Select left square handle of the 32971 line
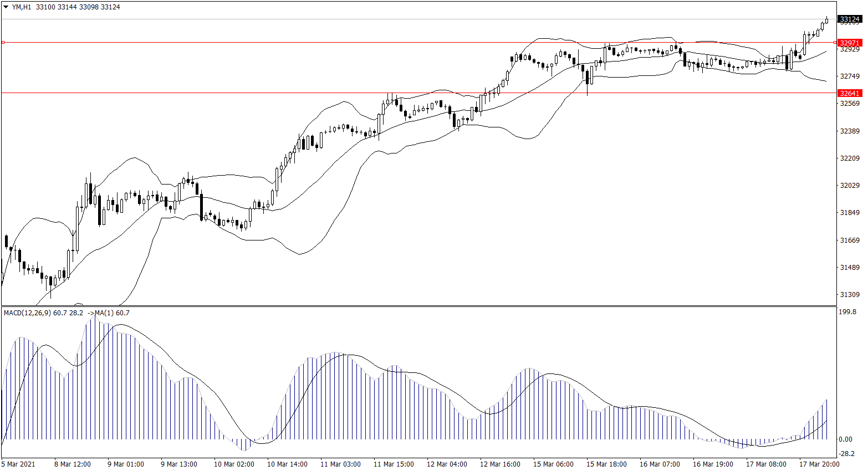This screenshot has width=868, height=471. click(x=3, y=42)
